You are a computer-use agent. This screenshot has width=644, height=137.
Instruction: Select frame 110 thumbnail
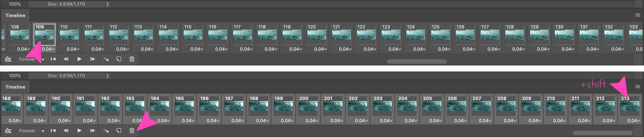(x=69, y=35)
